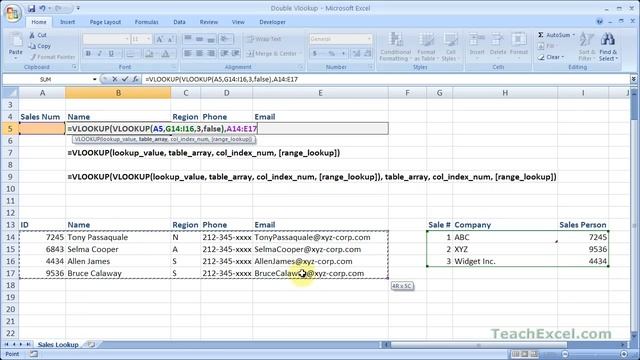The width and height of the screenshot is (640, 360).
Task: Open the Formulas tab
Action: click(x=147, y=22)
